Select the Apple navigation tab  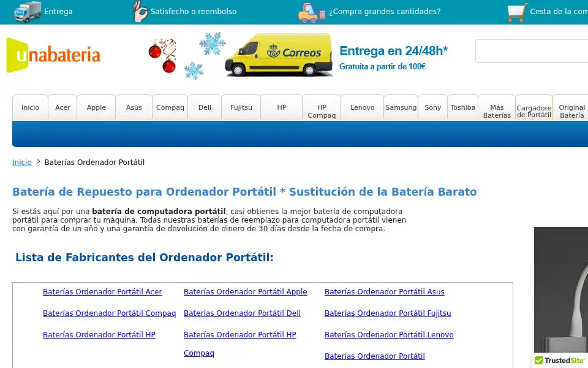96,107
